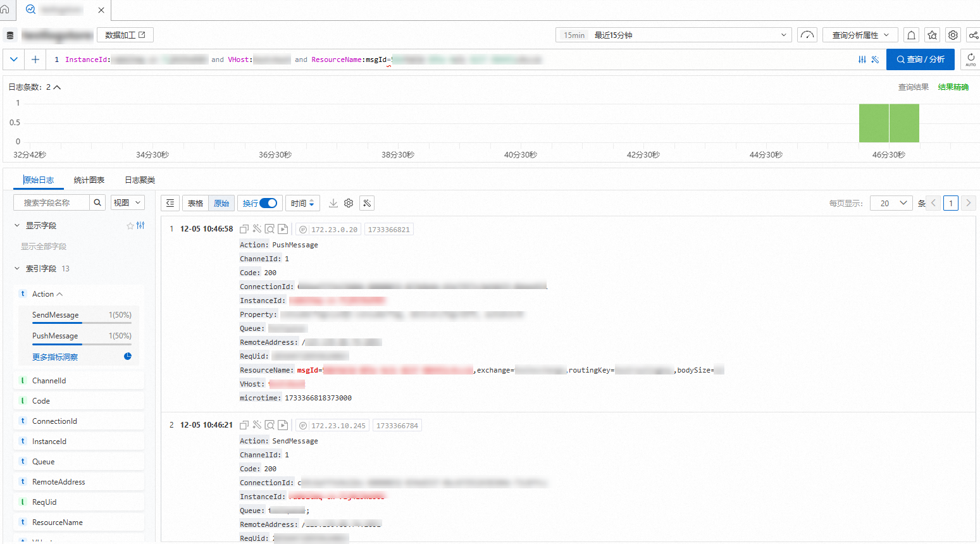Expand the query editor chevron

click(x=14, y=59)
